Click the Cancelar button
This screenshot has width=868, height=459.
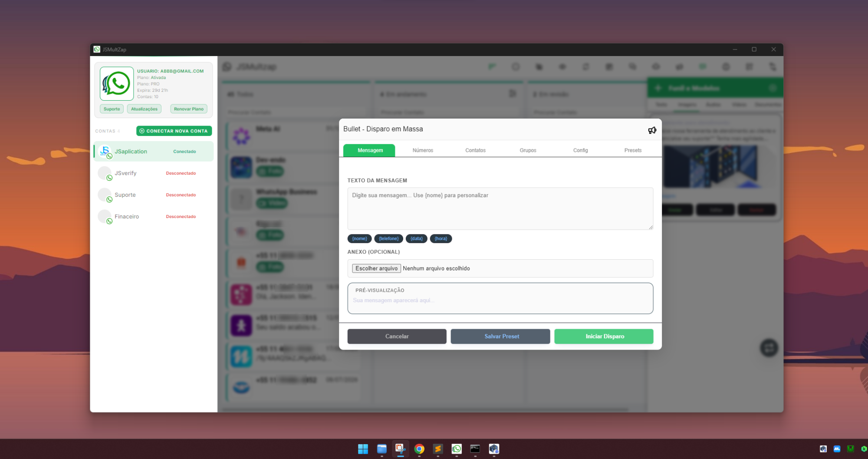[x=397, y=336]
